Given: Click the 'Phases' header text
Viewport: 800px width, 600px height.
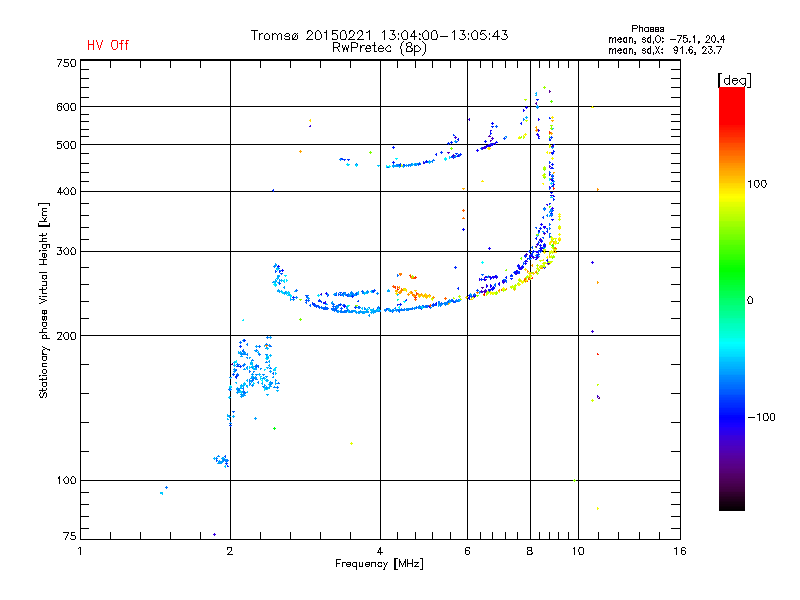Looking at the screenshot, I should tap(647, 29).
